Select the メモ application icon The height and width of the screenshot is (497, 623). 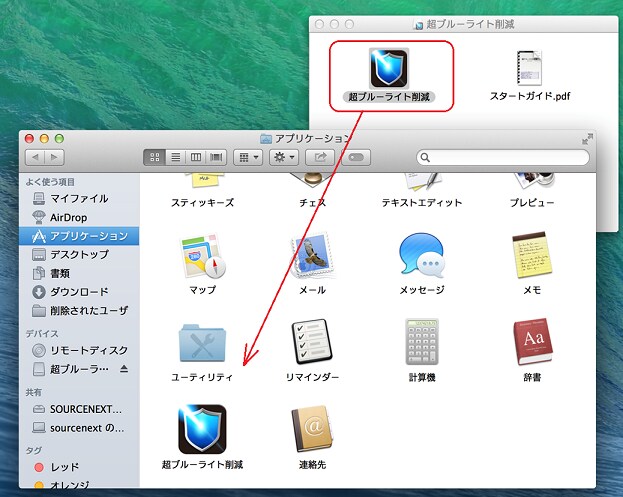[x=532, y=255]
